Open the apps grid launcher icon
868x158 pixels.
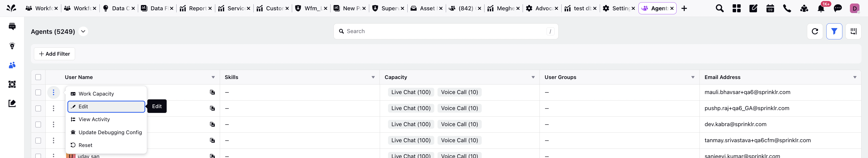[736, 9]
